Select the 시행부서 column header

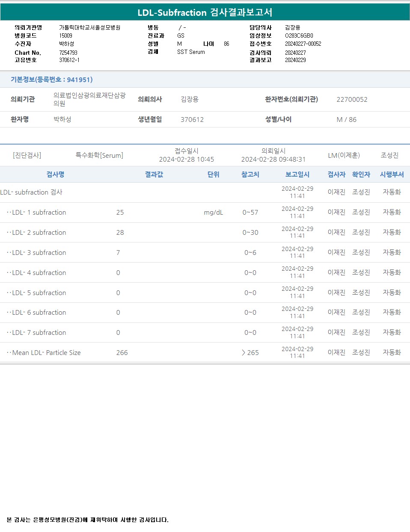(392, 174)
